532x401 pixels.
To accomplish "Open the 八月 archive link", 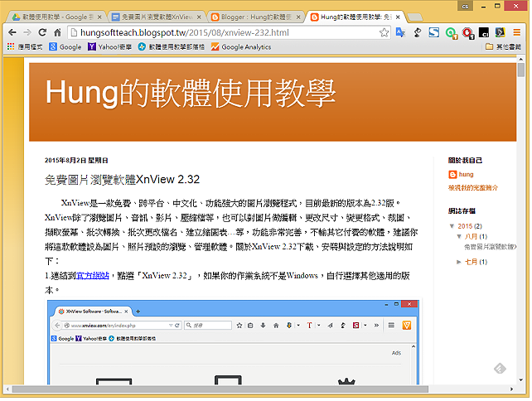I will click(471, 236).
